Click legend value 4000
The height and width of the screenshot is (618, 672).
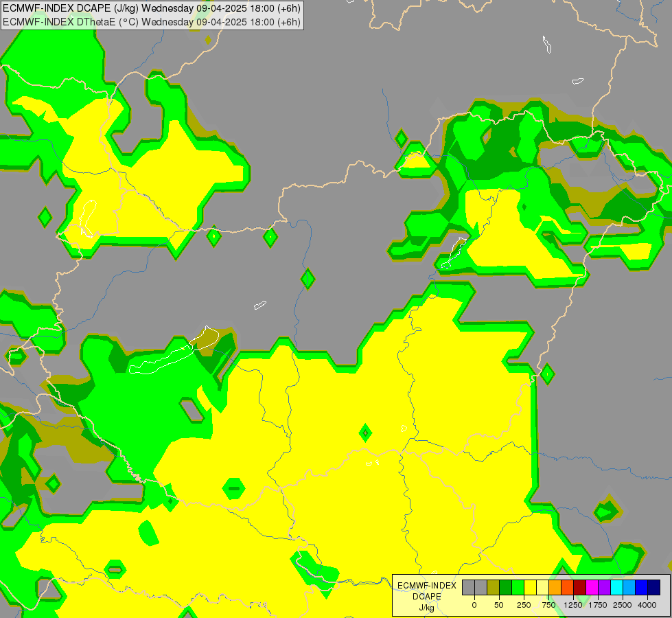click(647, 605)
